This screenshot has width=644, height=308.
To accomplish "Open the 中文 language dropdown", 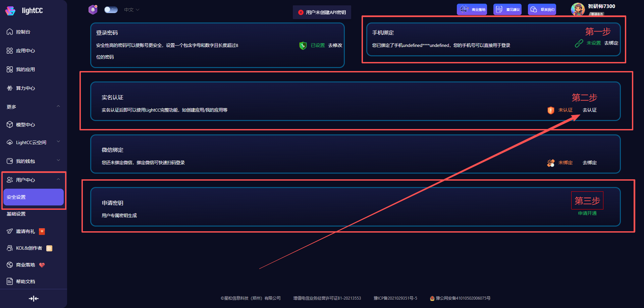I will (x=131, y=10).
